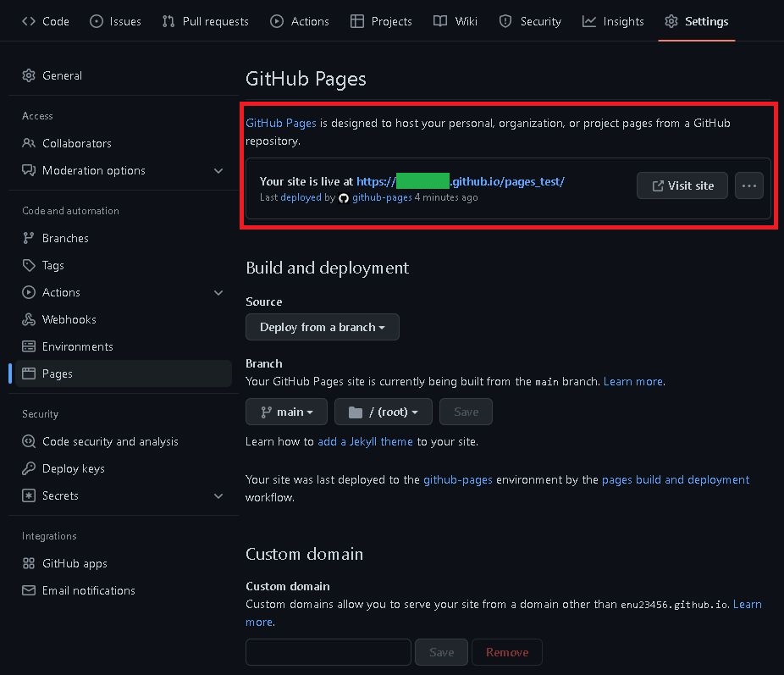
Task: Click the Secrets asterisk icon
Action: click(x=29, y=495)
